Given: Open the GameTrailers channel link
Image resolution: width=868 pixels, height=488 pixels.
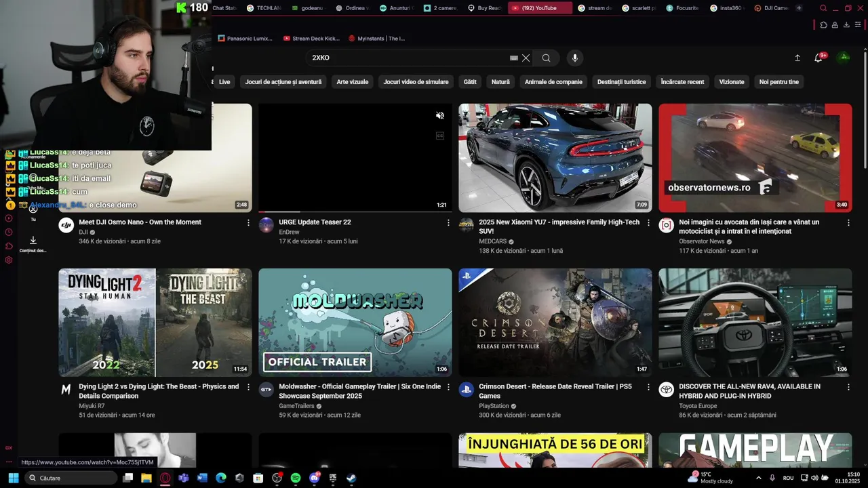Looking at the screenshot, I should pyautogui.click(x=296, y=406).
